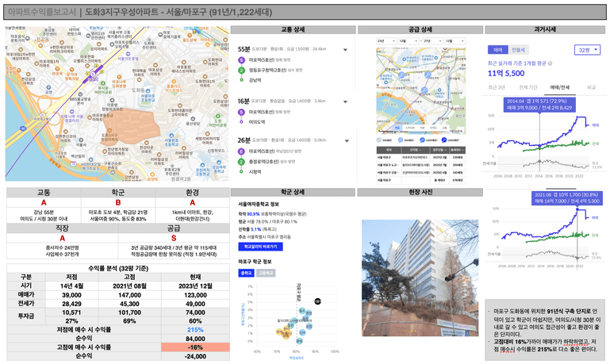Open the 비교 chart tab

tap(591, 87)
